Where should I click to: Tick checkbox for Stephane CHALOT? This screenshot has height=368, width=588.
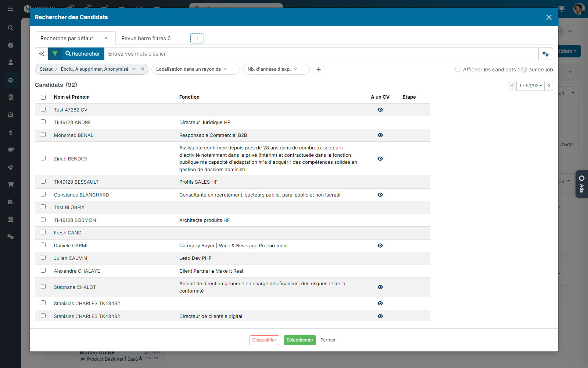[x=43, y=287]
